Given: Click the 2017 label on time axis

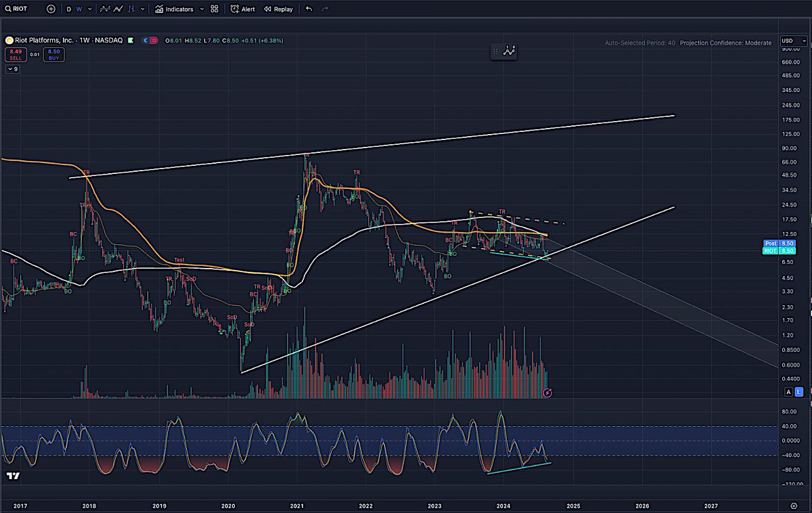Looking at the screenshot, I should click(x=21, y=506).
